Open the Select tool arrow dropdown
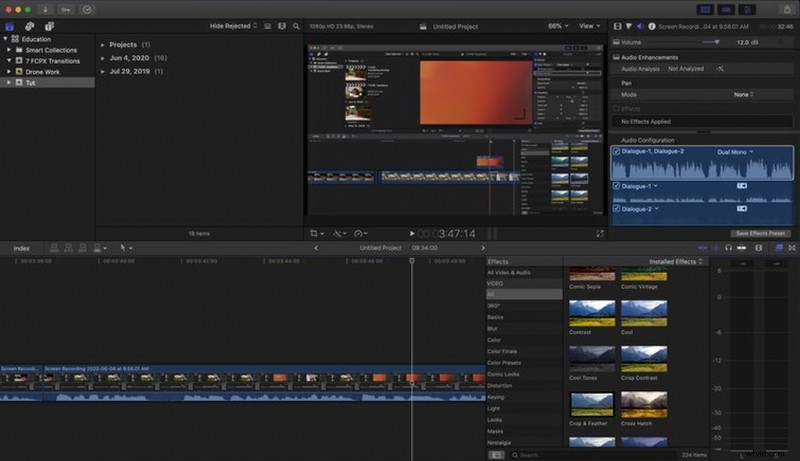The height and width of the screenshot is (461, 800). 126,248
